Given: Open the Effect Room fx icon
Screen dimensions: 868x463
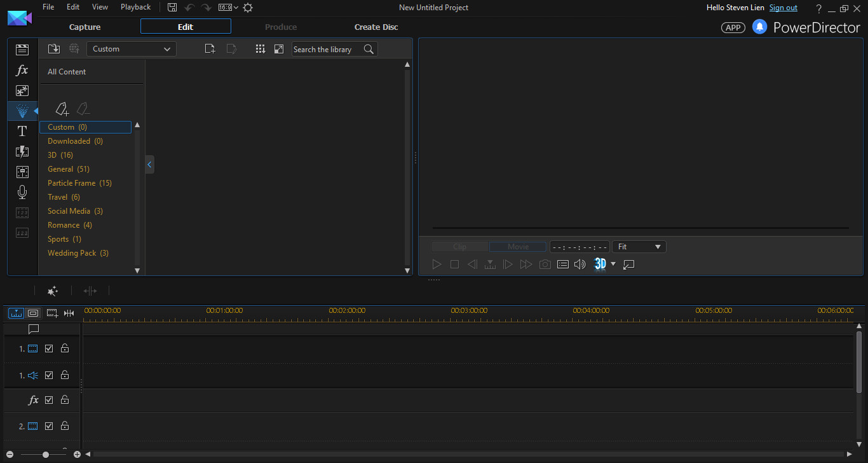Looking at the screenshot, I should tap(22, 71).
